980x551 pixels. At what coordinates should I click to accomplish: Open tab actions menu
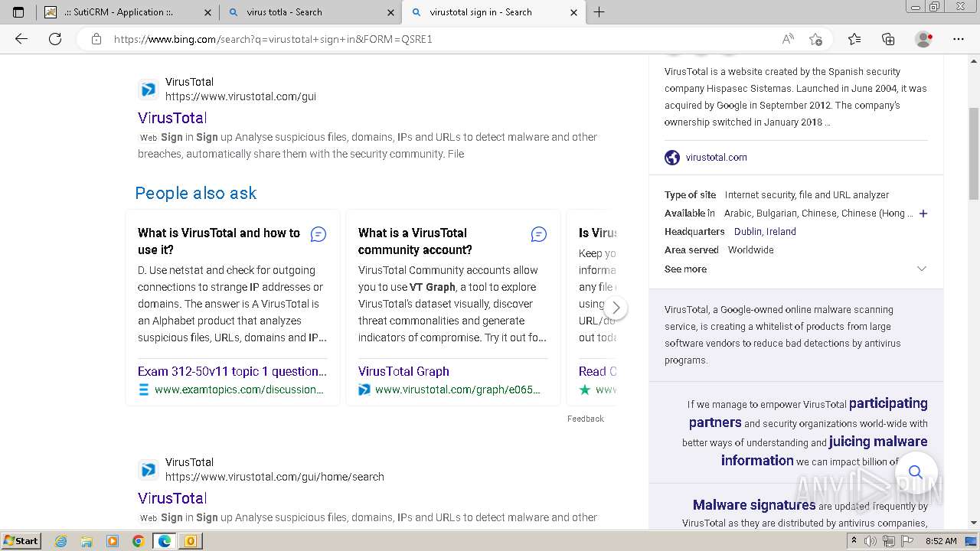pyautogui.click(x=18, y=12)
